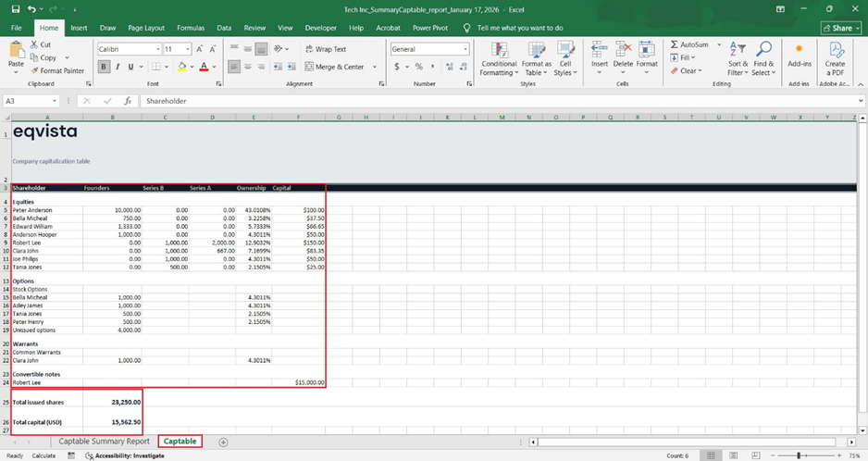Open the Page Layout ribbon tab
The width and height of the screenshot is (868, 461).
[146, 29]
